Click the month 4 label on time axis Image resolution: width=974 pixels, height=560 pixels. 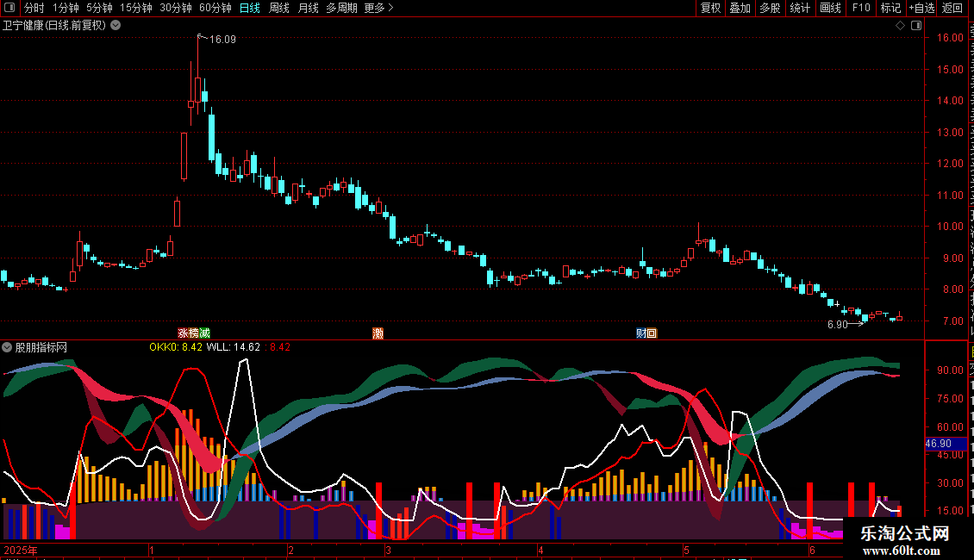541,550
